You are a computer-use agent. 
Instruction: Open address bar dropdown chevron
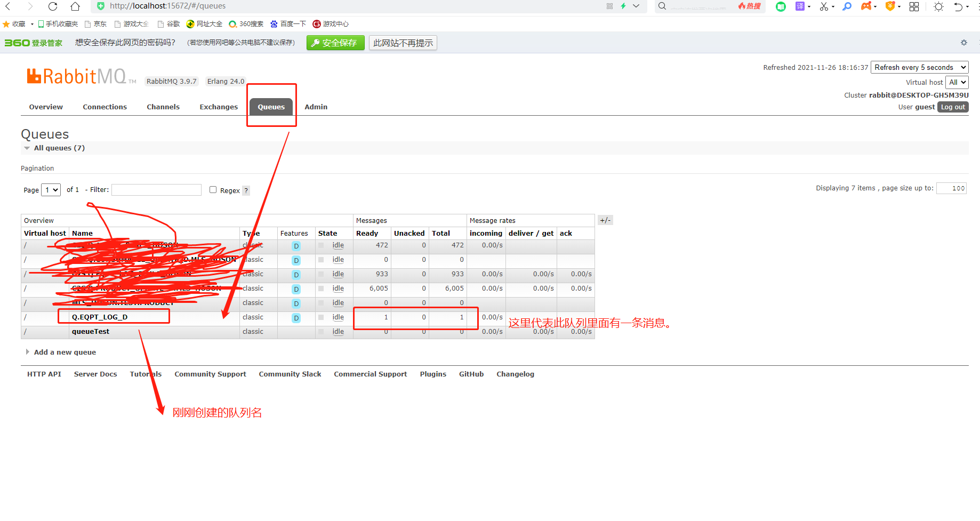(636, 6)
